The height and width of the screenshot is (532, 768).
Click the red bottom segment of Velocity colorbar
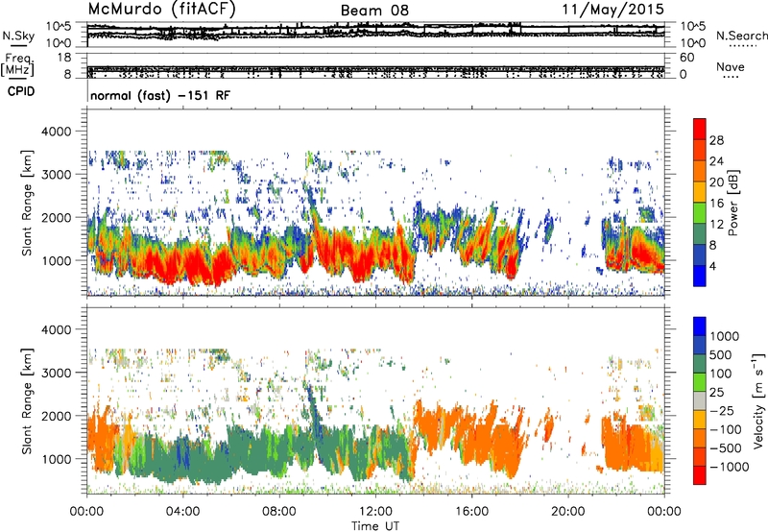click(x=700, y=475)
